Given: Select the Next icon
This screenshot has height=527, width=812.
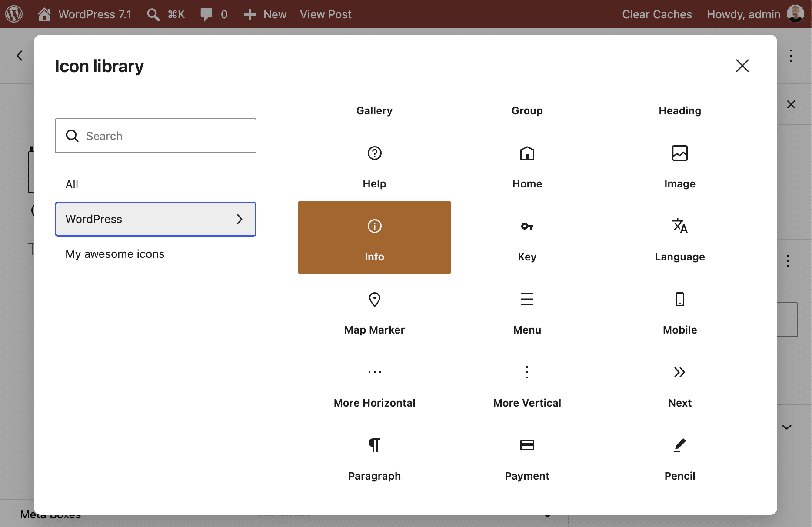Looking at the screenshot, I should [679, 384].
